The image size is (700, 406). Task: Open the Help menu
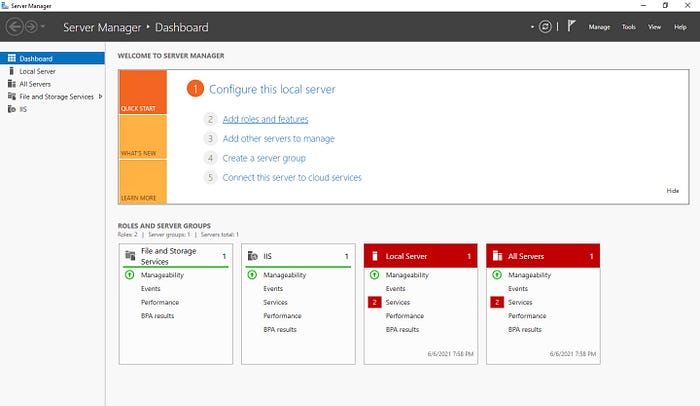(680, 27)
